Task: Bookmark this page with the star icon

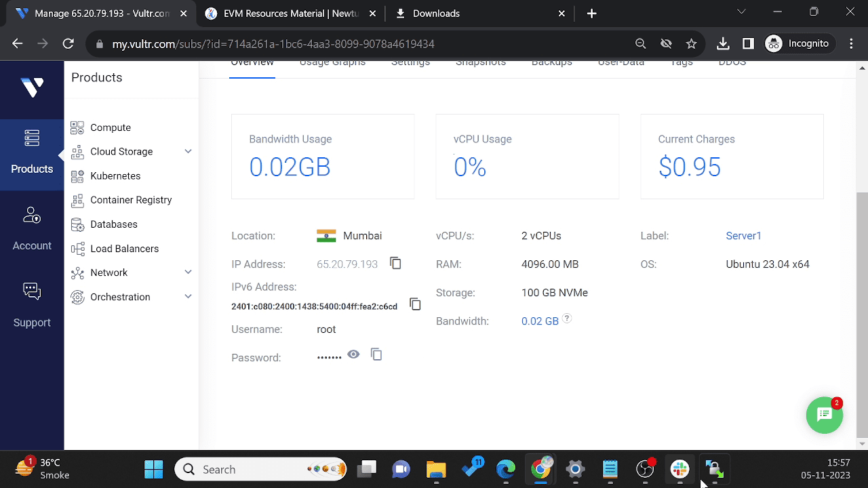Action: coord(691,43)
